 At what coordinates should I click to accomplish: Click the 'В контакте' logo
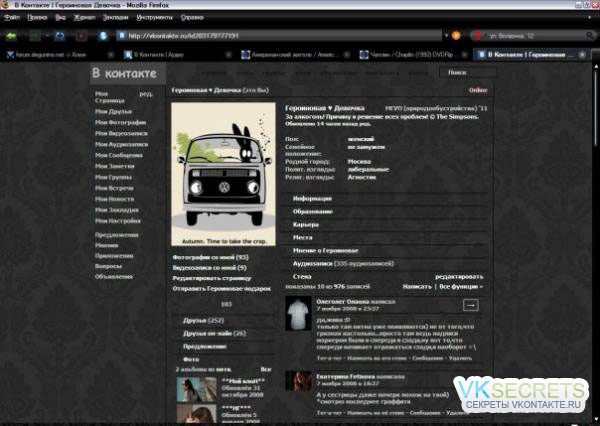coord(128,73)
